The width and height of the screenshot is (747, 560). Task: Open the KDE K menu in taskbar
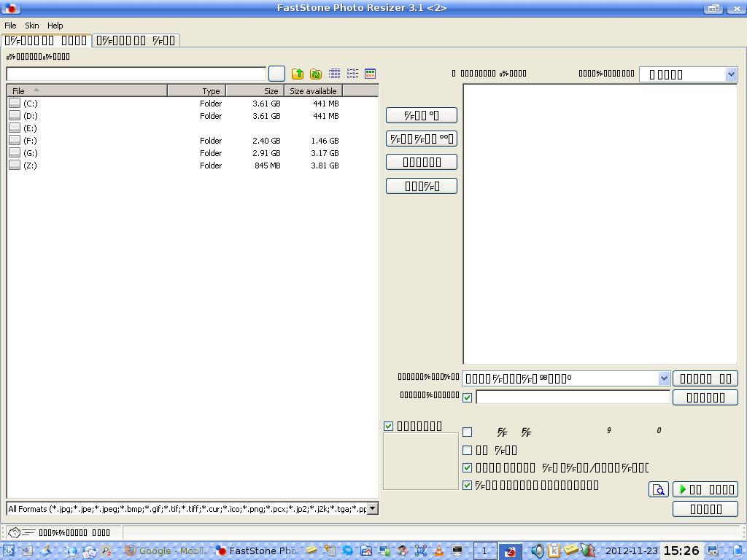point(9,551)
